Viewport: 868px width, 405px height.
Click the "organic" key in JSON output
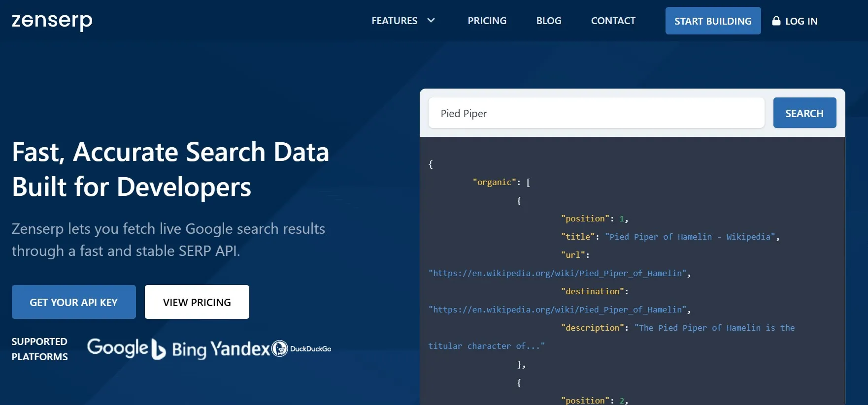[x=495, y=182]
